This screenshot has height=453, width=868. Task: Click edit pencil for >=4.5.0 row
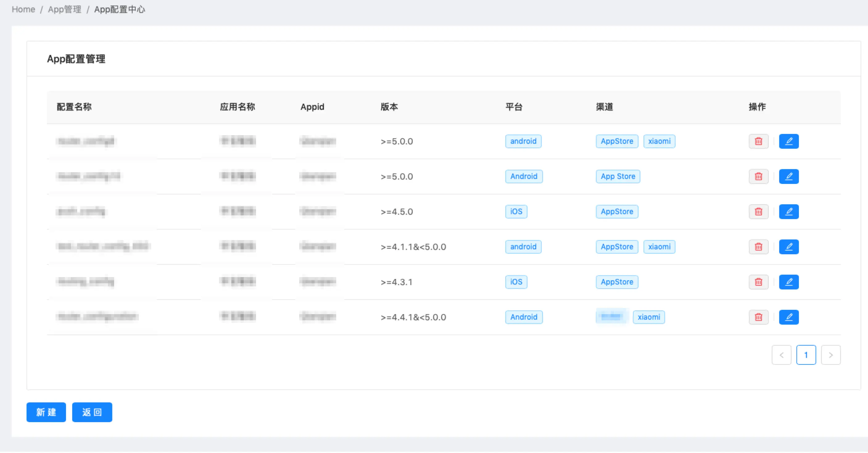(x=788, y=212)
